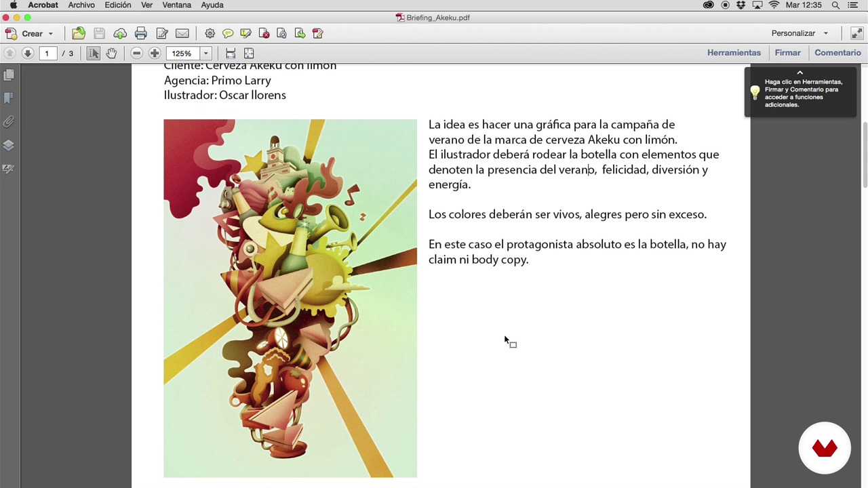Click the page number field
Image resolution: width=868 pixels, height=488 pixels.
(47, 53)
